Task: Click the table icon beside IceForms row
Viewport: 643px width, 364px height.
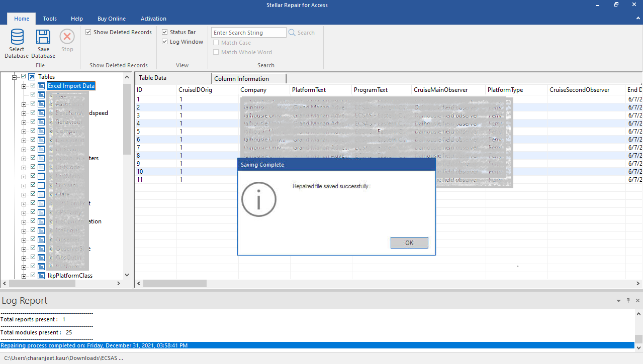Action: click(42, 230)
